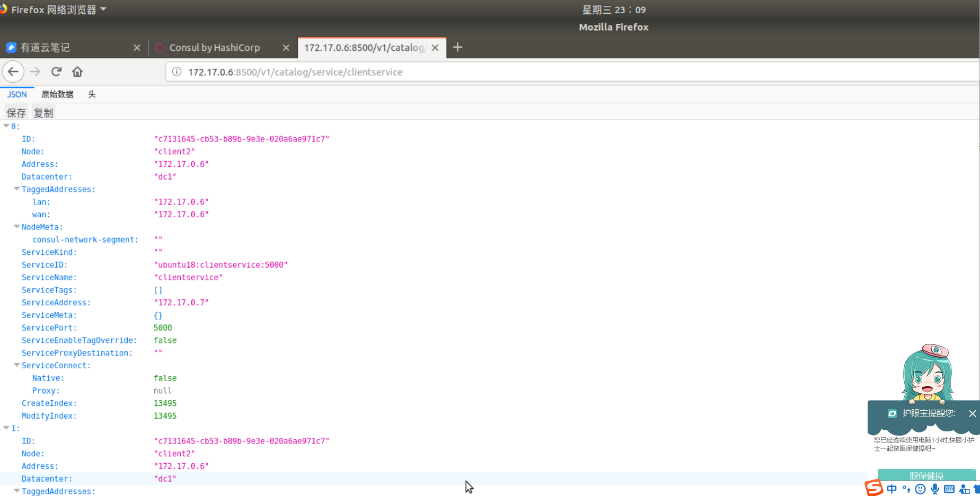Select the lan value "172.17.0.6"
This screenshot has width=980, height=496.
(181, 202)
